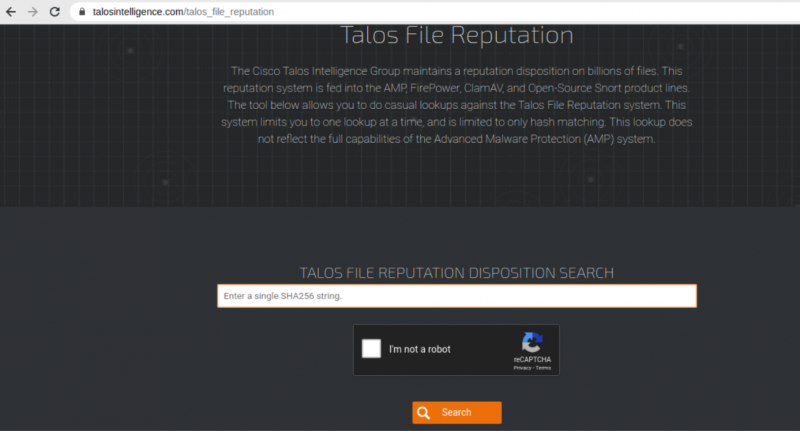Check the "I'm not a robot" checkbox

(x=371, y=349)
